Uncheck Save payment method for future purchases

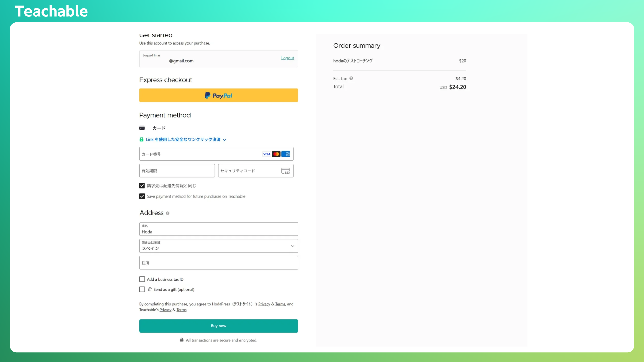[142, 196]
